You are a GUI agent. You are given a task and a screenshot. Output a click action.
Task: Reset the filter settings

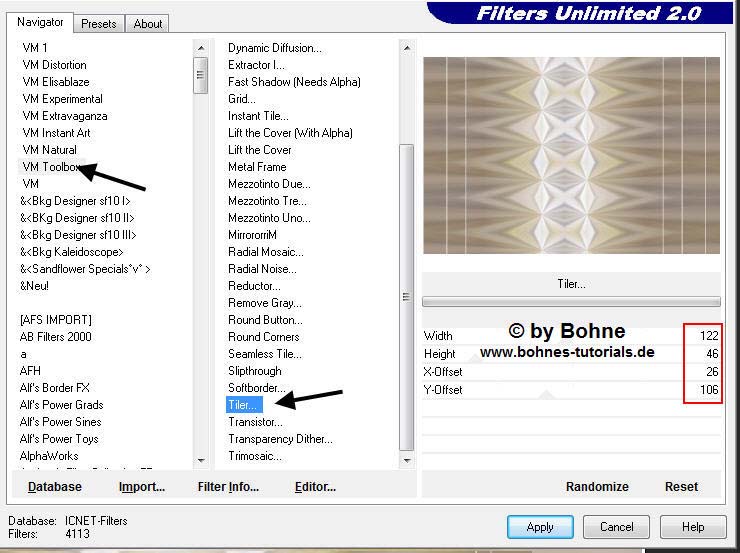(681, 487)
